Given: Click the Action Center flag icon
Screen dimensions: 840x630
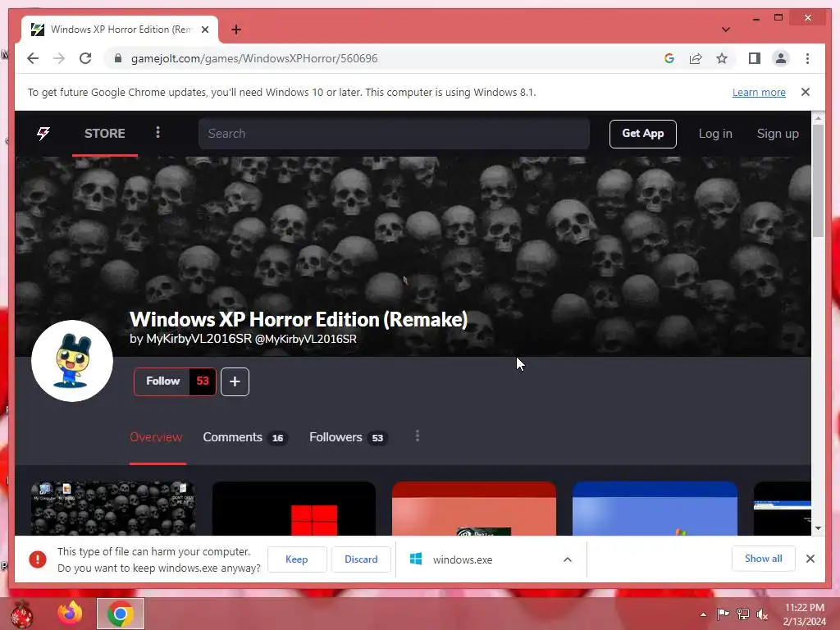Looking at the screenshot, I should [723, 614].
